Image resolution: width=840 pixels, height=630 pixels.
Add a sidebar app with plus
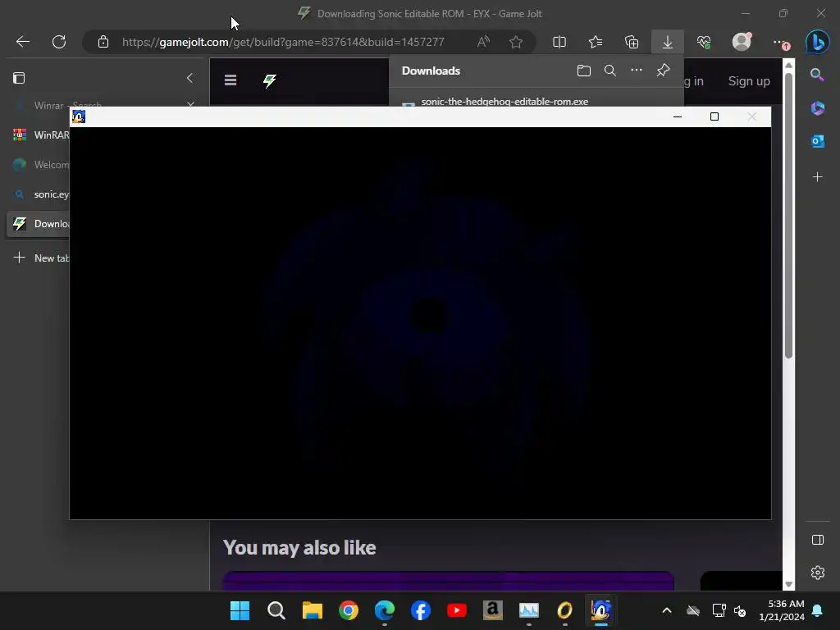click(x=818, y=177)
